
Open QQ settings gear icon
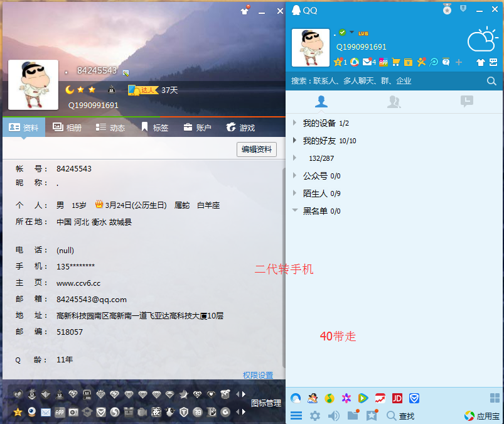click(x=314, y=416)
